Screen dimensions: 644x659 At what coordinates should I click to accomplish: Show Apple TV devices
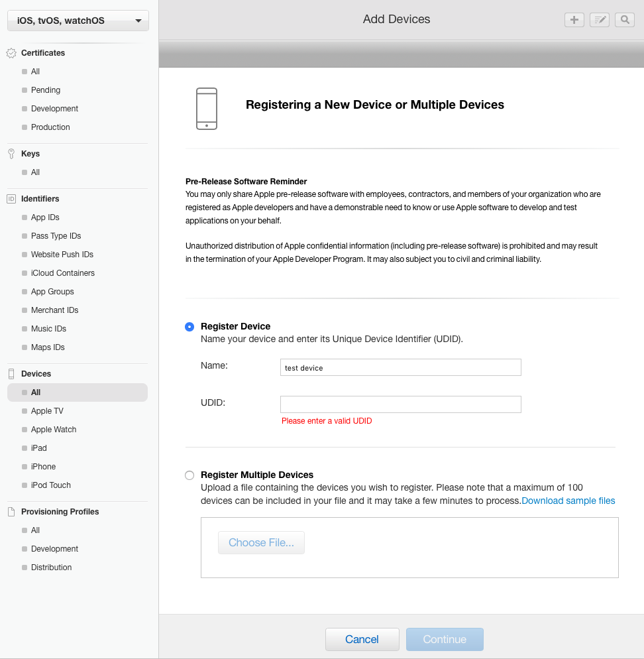47,410
